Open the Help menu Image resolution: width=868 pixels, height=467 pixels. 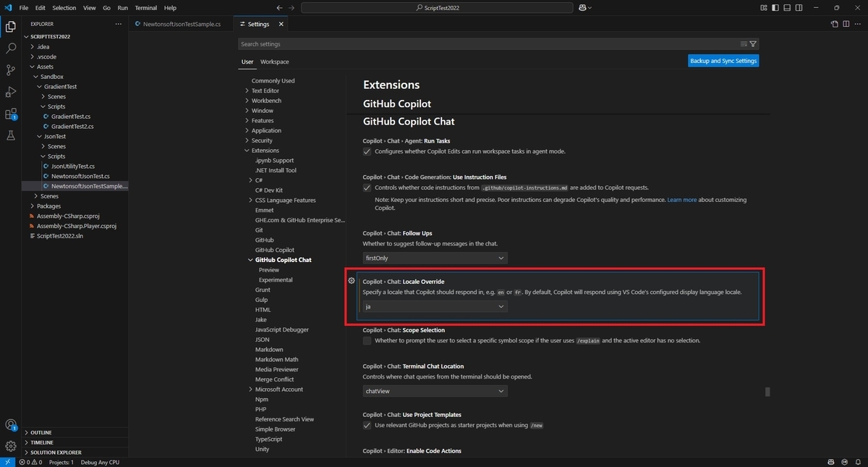[170, 7]
